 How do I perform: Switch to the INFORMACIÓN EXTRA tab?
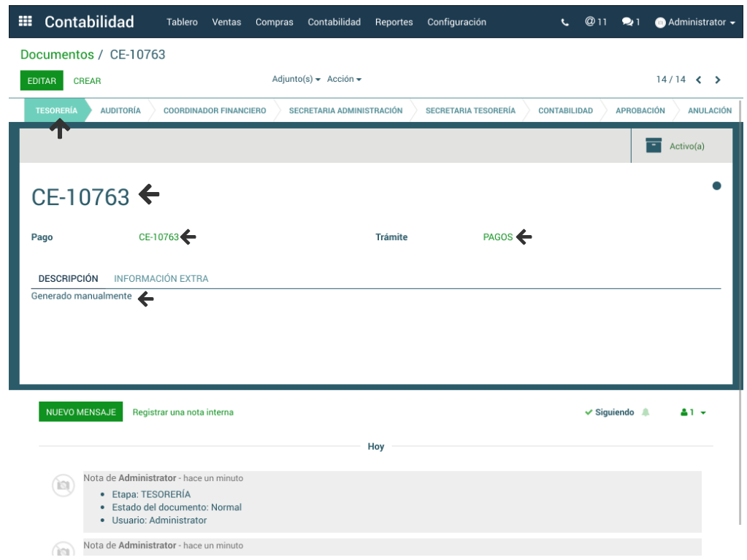161,279
